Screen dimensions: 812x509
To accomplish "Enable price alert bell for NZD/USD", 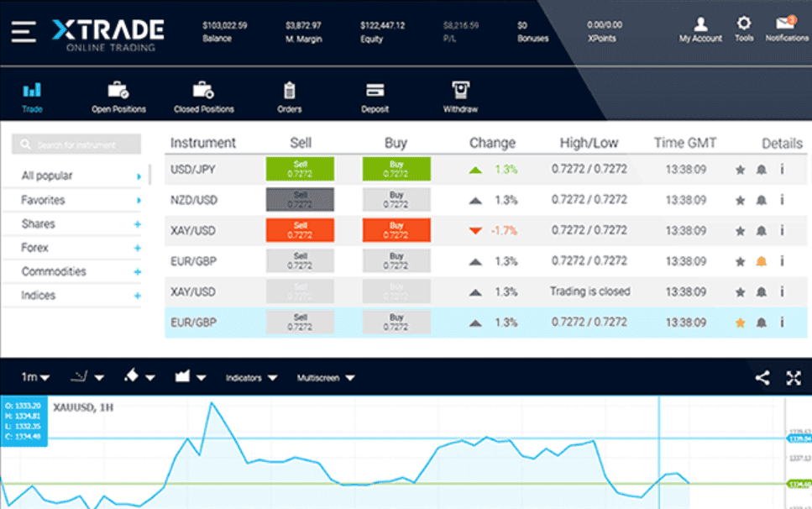I will [x=760, y=200].
